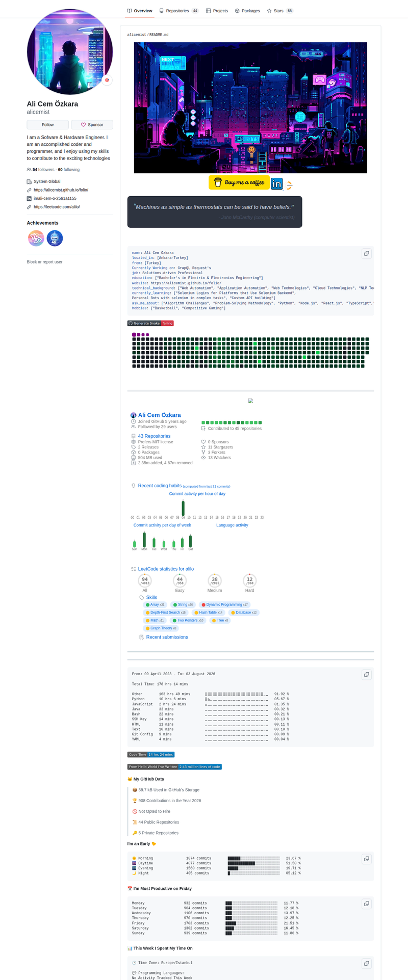Click the Hard 12 score circle
Viewport: 408px width, 980px height.
click(249, 580)
